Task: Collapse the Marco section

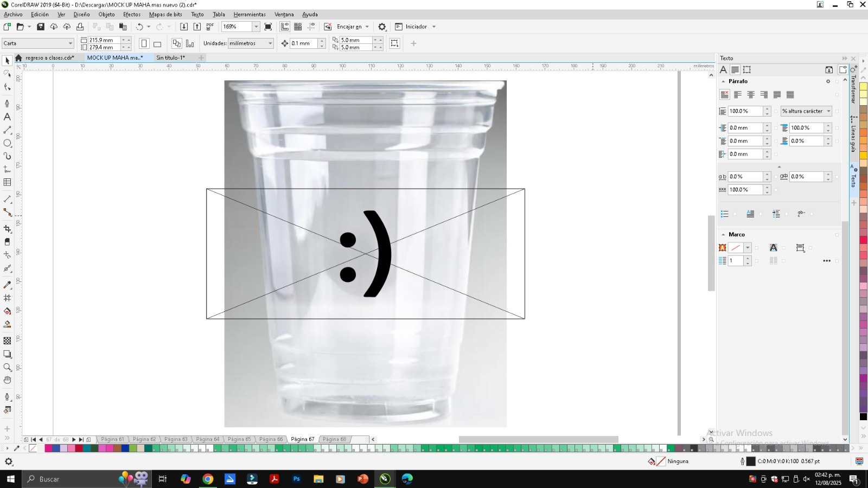Action: point(723,235)
